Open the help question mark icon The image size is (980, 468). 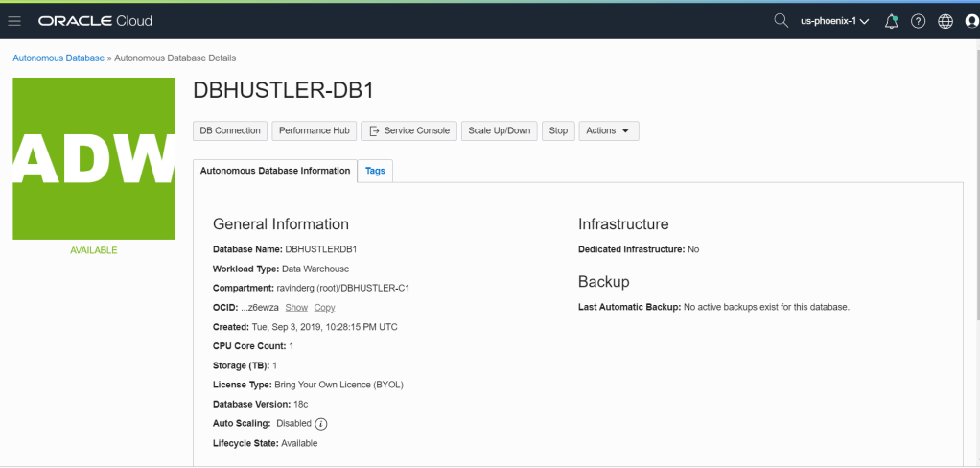pyautogui.click(x=918, y=21)
